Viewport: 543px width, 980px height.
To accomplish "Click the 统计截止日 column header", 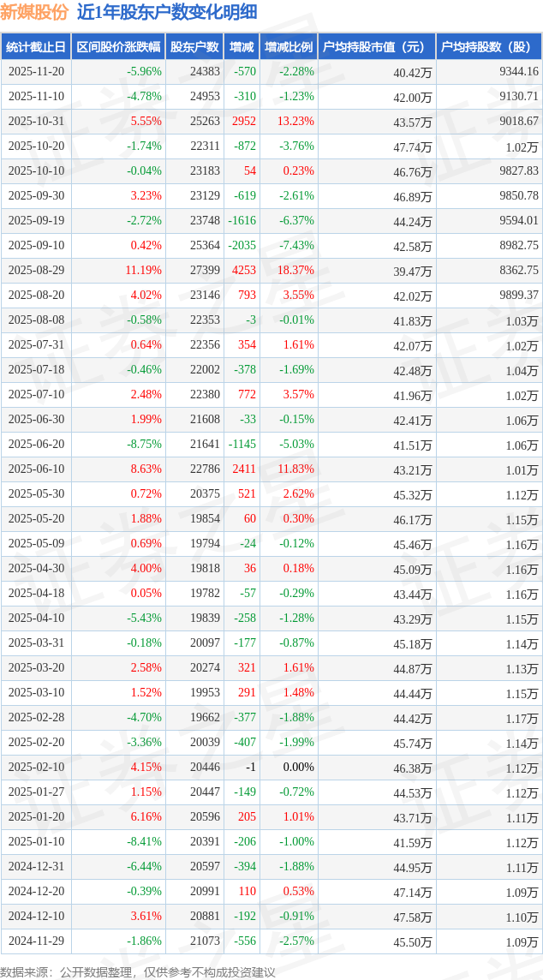I will 36,47.
